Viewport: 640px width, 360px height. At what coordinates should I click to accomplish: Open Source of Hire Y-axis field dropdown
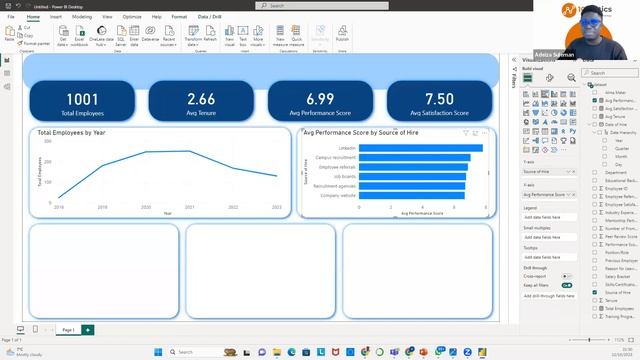[x=568, y=172]
